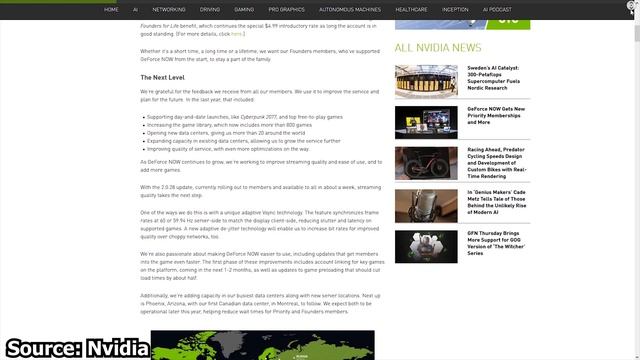Click the bullet about expanding capacity
The width and height of the screenshot is (640, 360).
[x=244, y=141]
